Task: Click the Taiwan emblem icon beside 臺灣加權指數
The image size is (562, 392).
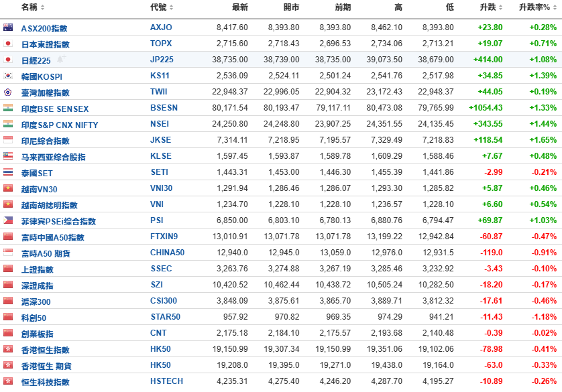Action: (8, 92)
